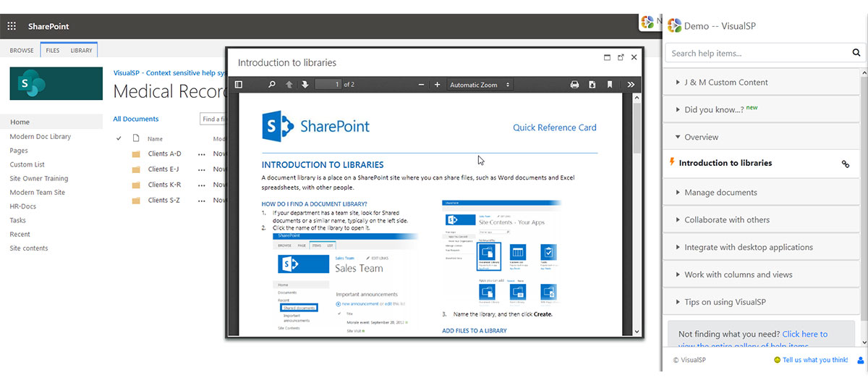Expand the Did you know section
Viewport: 868px width, 386px height.
click(x=762, y=109)
